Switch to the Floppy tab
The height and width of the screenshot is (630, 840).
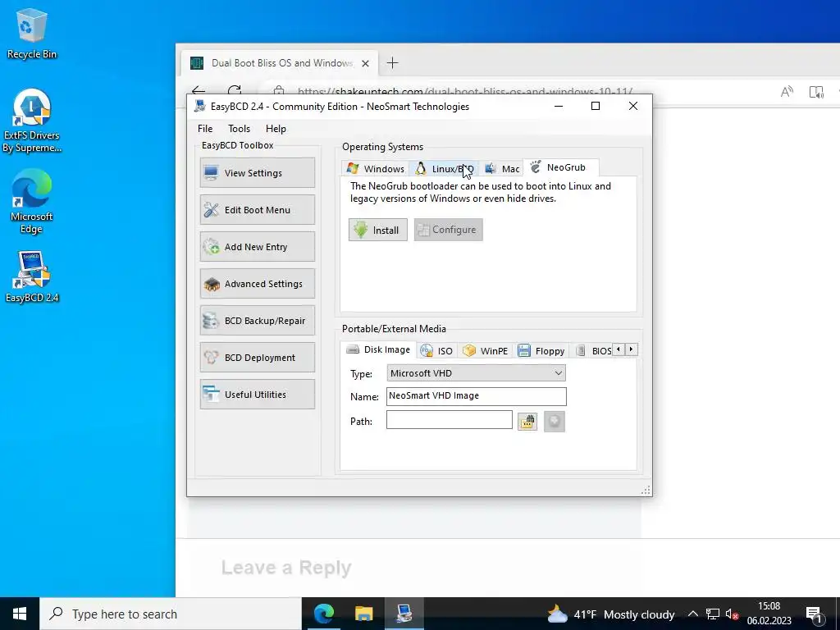(x=541, y=351)
